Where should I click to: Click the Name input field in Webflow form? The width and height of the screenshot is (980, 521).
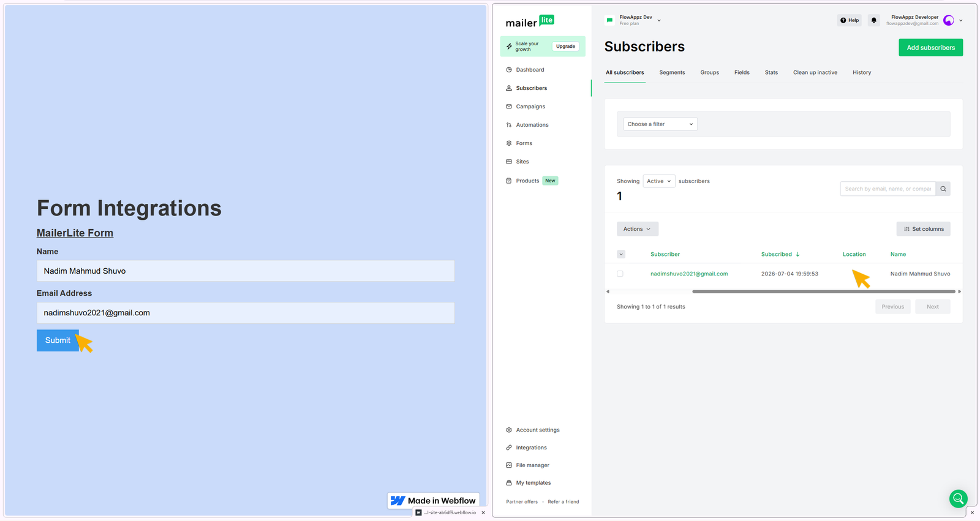pos(246,271)
